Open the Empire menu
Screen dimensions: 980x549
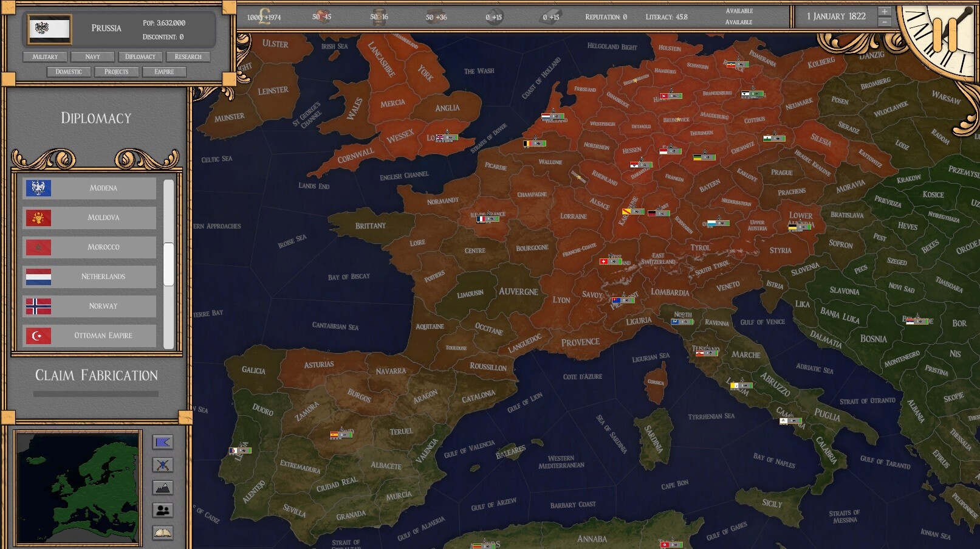(164, 72)
